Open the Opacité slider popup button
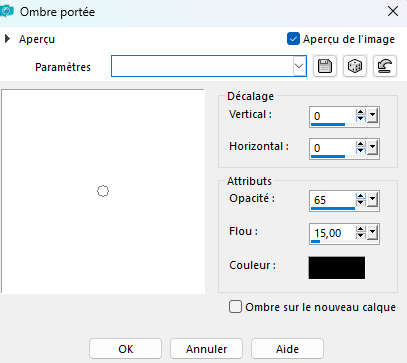 [372, 200]
